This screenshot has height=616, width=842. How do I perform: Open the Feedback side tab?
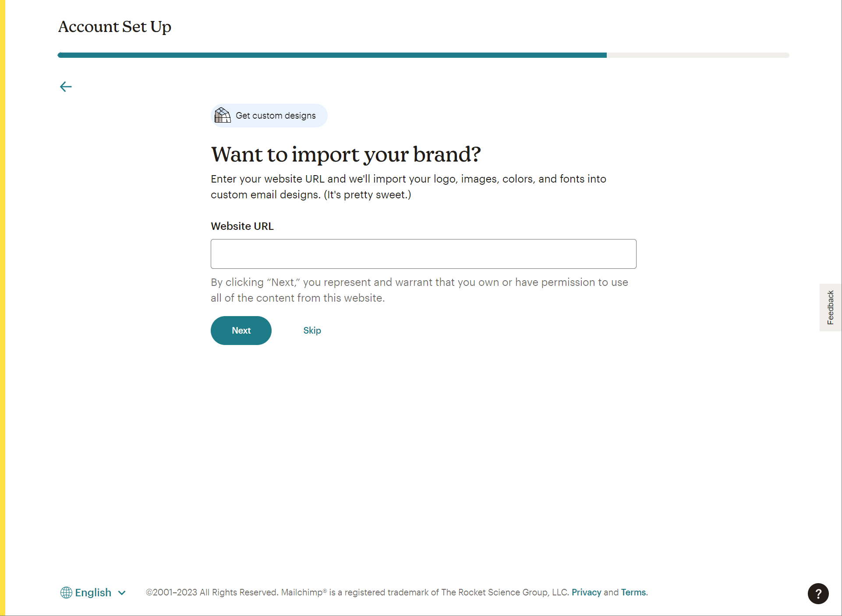[x=830, y=307]
